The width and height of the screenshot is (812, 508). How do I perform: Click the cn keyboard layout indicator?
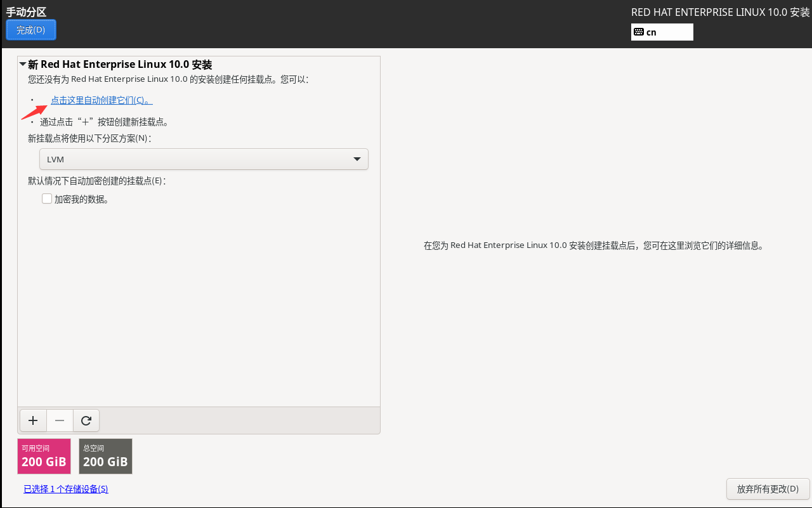click(x=662, y=32)
